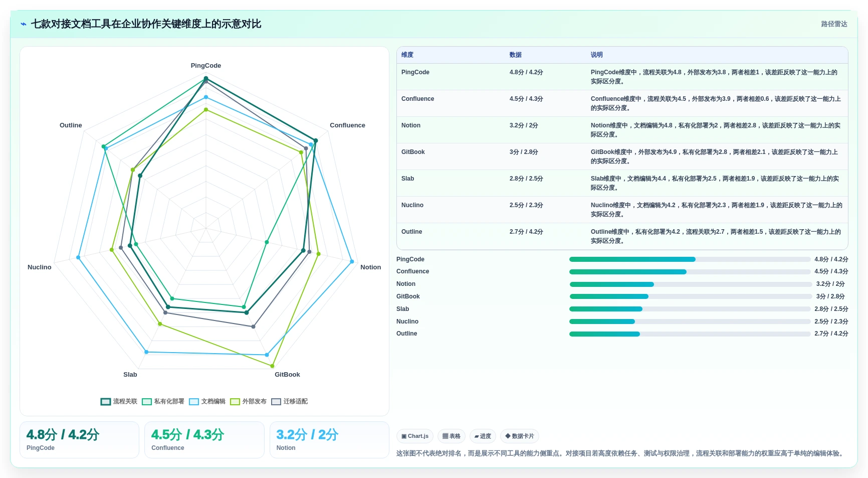Click the Confluence axis label on radar
Image resolution: width=868 pixels, height=478 pixels.
pyautogui.click(x=347, y=125)
